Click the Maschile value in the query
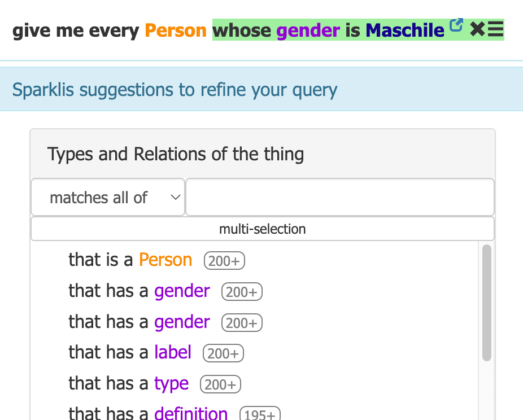 pos(405,30)
